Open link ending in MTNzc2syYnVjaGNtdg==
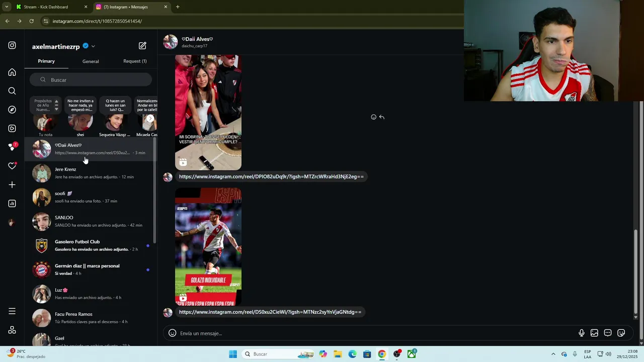 [x=270, y=312]
